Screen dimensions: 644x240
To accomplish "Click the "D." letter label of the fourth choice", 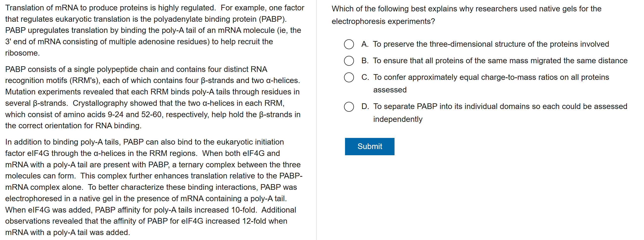I will click(x=365, y=107).
